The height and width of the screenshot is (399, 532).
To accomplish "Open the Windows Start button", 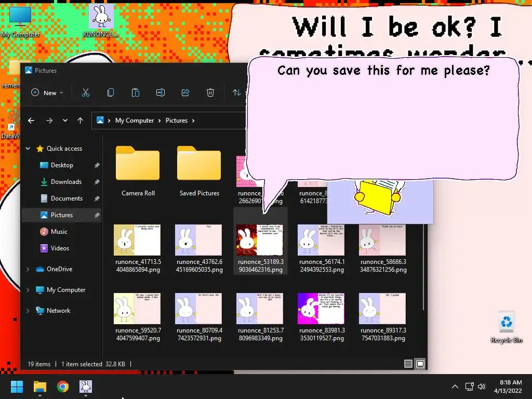I will coord(17,387).
